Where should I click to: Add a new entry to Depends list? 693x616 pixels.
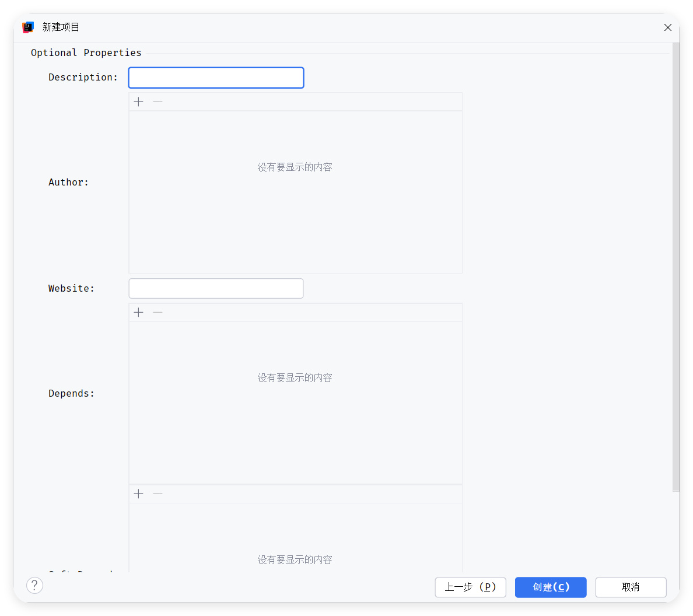point(138,313)
